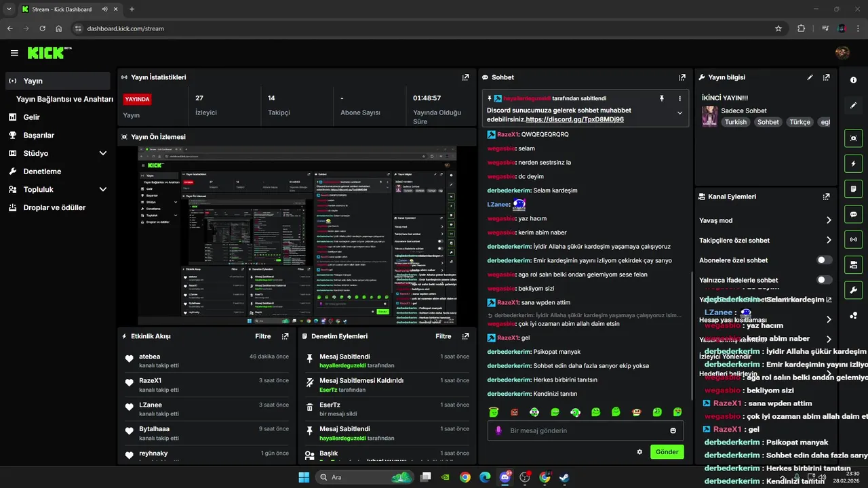Click the stream preview thumbnail

[x=297, y=236]
